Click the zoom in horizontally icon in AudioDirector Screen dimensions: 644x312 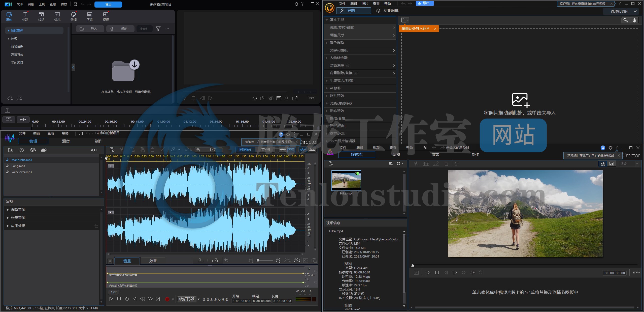[278, 260]
